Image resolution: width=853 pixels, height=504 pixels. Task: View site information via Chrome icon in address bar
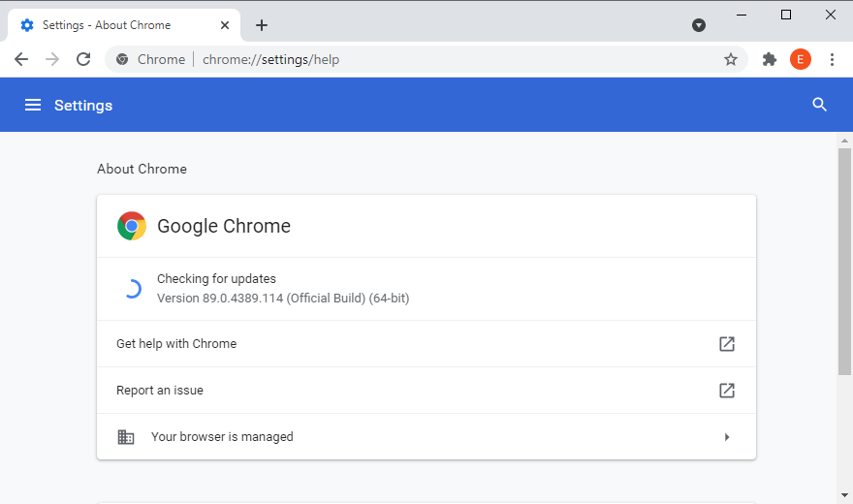coord(122,59)
